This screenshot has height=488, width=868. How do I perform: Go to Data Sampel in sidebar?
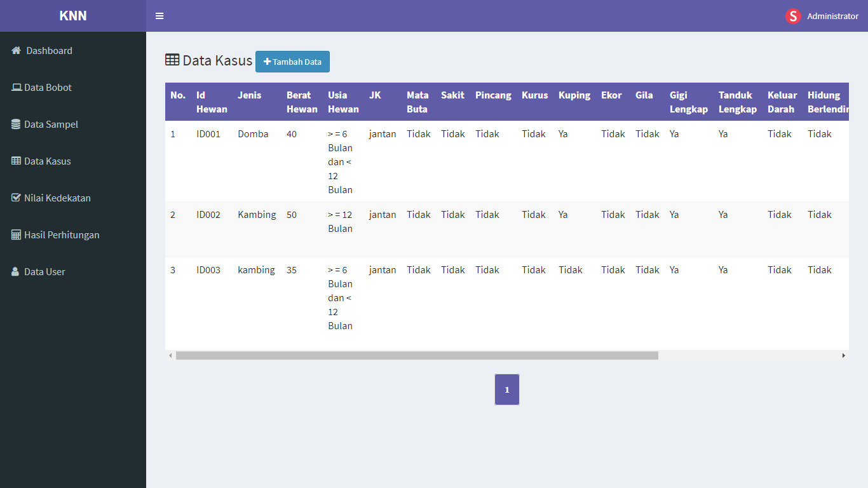[x=73, y=124]
